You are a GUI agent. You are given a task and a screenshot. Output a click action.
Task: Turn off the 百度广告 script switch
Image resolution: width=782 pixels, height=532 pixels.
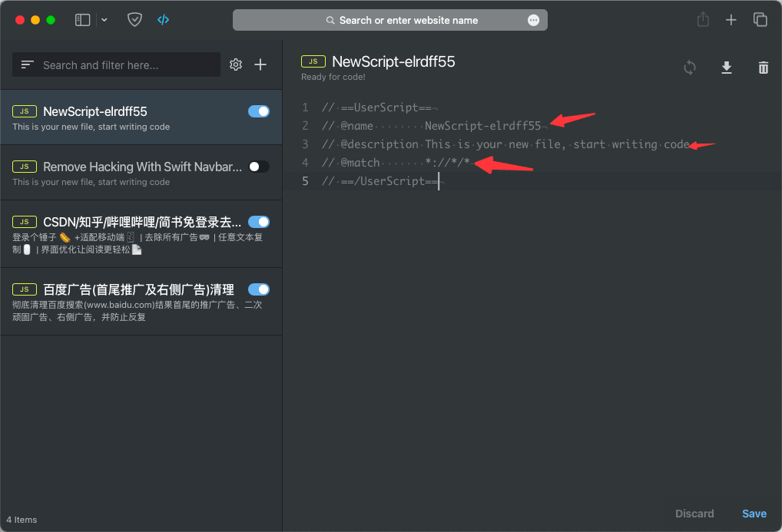pyautogui.click(x=259, y=289)
